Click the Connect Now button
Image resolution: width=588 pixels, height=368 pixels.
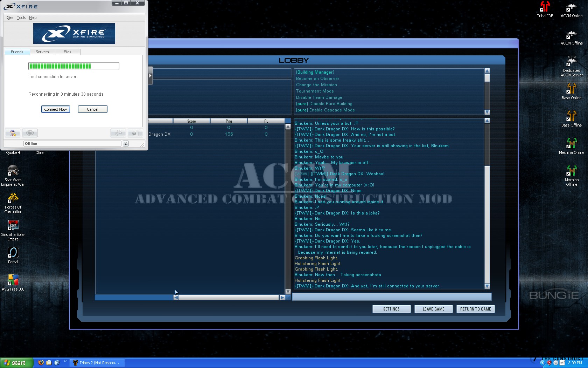56,109
